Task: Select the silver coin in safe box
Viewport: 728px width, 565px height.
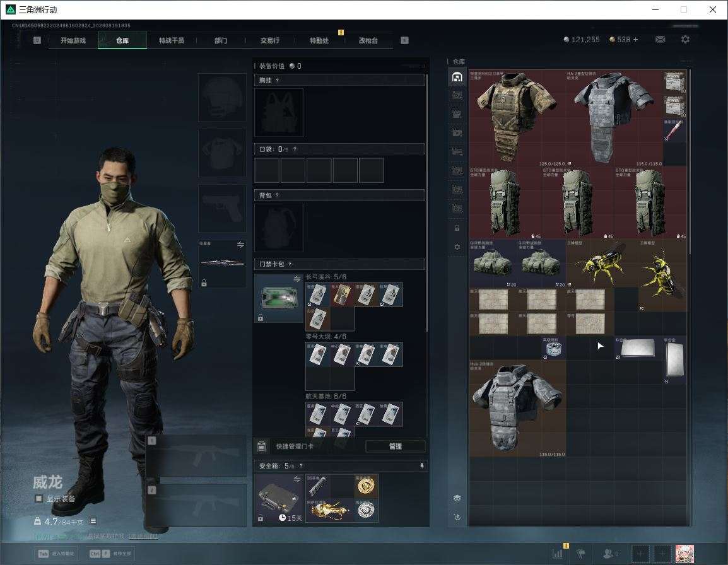Action: 366,510
